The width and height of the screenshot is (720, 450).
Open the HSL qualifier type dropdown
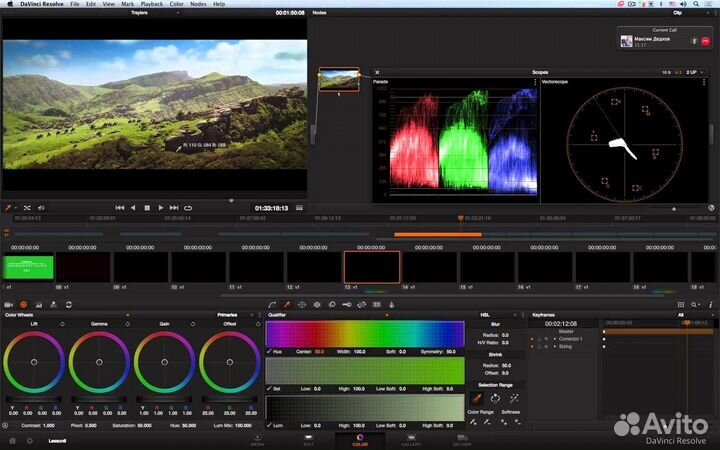point(486,314)
